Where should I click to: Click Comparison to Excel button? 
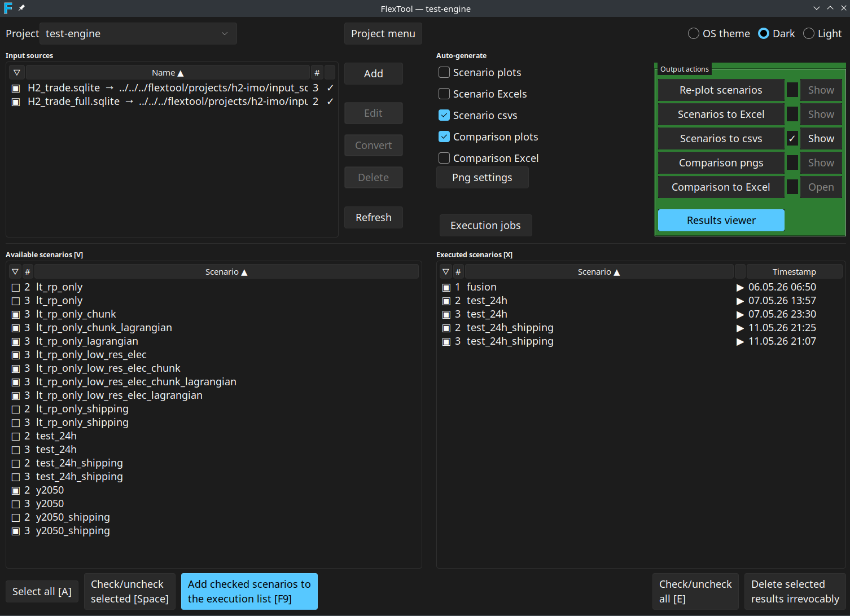(721, 187)
